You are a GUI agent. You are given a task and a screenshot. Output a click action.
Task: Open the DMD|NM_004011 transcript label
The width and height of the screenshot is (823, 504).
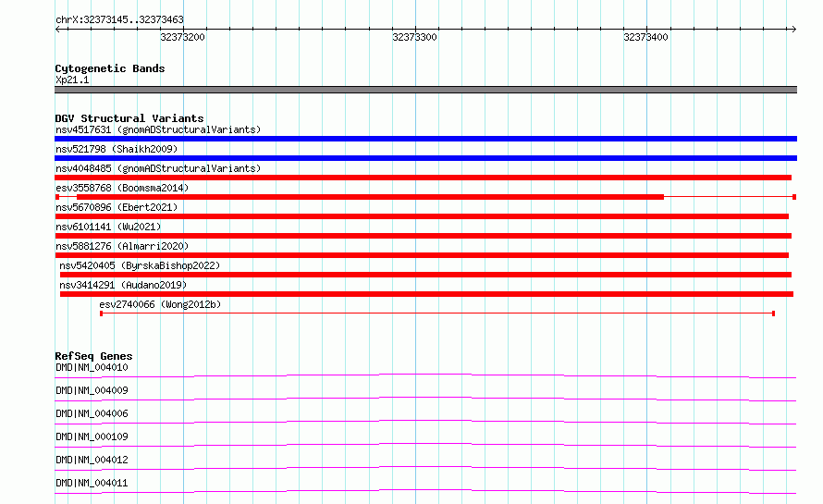click(92, 483)
